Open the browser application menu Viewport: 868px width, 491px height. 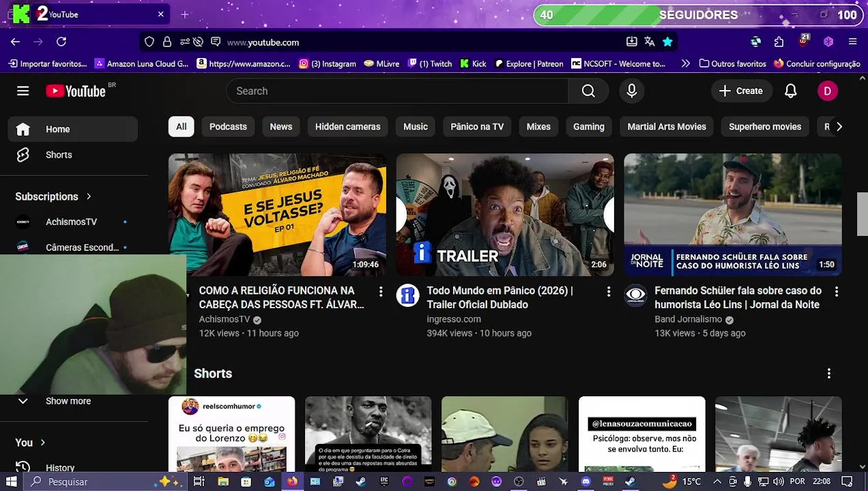(852, 42)
